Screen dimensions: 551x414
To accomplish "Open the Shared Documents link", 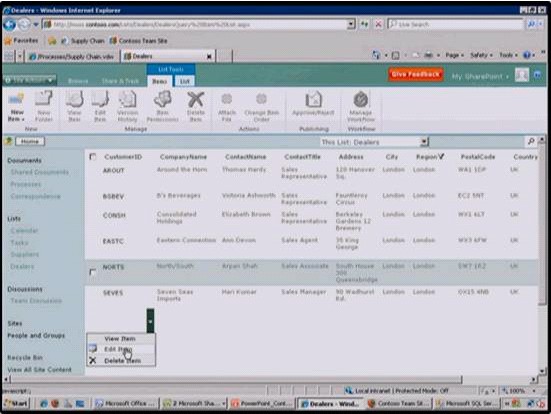I will pos(40,172).
